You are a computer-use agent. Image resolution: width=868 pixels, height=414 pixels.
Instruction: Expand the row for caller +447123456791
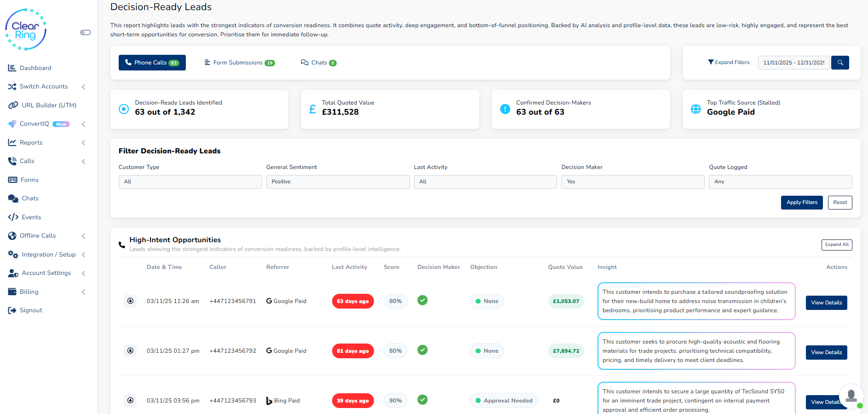131,301
